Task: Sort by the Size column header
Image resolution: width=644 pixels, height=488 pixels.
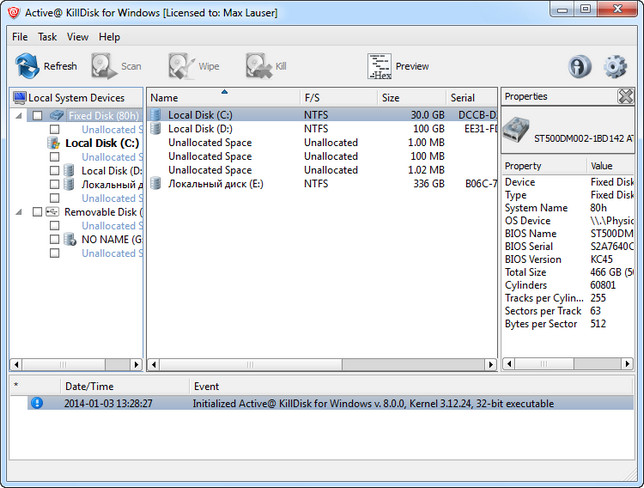Action: [x=412, y=98]
